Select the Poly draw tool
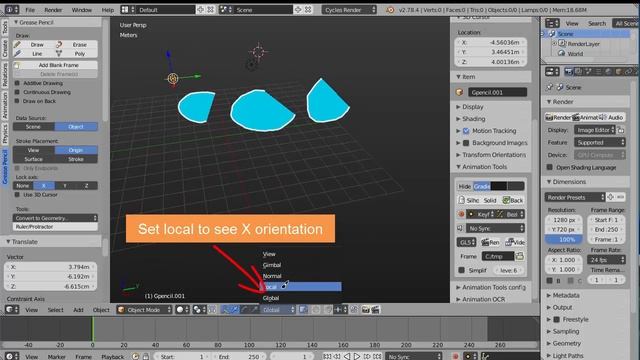Screen dimensions: 640x360 pos(76,53)
